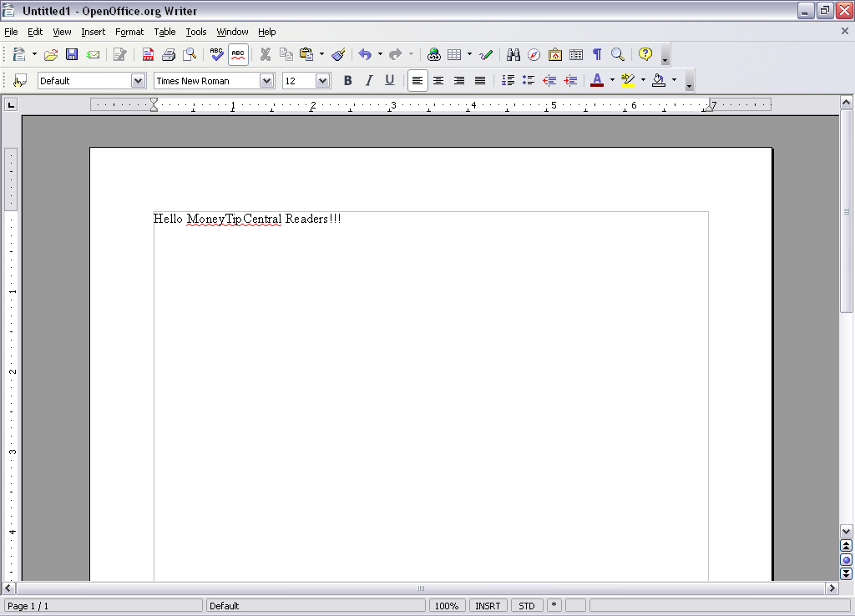Image resolution: width=855 pixels, height=616 pixels.
Task: Show Data Sources
Action: click(576, 54)
